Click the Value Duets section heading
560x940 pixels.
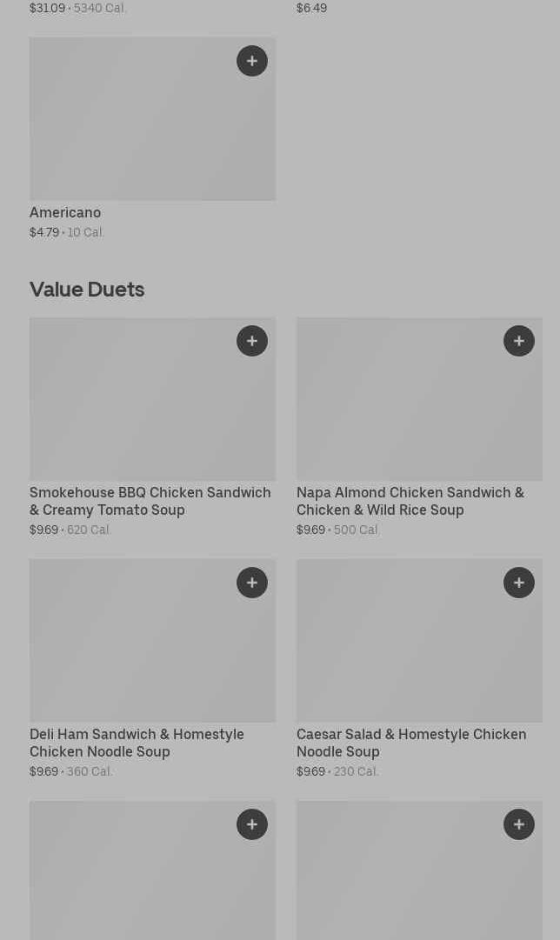point(87,290)
